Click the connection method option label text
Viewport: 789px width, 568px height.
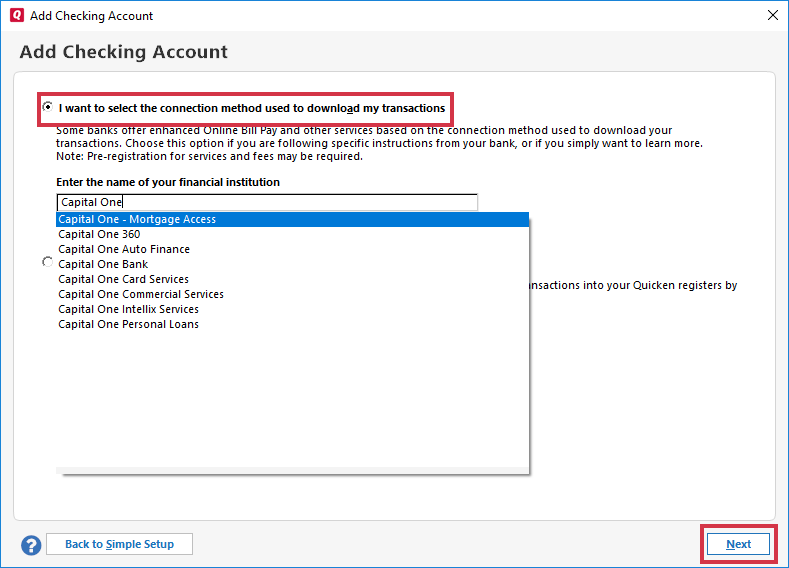252,108
